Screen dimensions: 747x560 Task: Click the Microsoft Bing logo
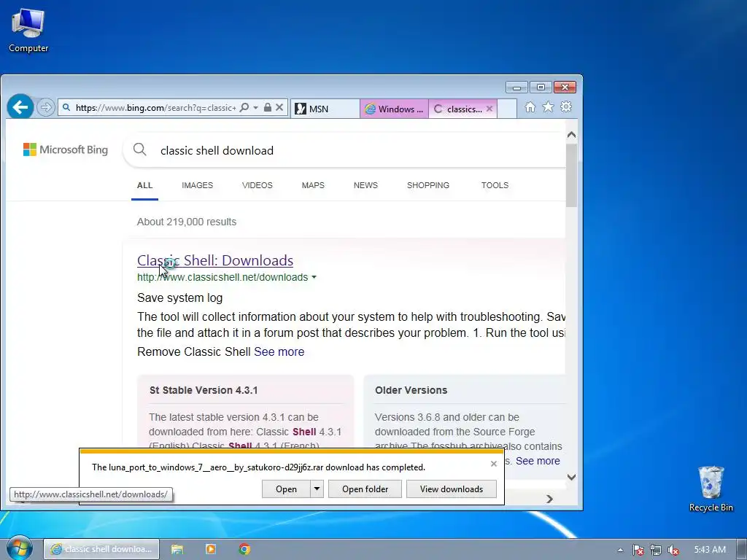pyautogui.click(x=66, y=149)
